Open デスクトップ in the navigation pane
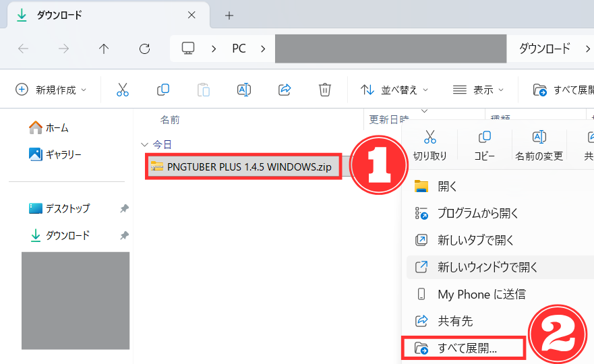 tap(59, 208)
